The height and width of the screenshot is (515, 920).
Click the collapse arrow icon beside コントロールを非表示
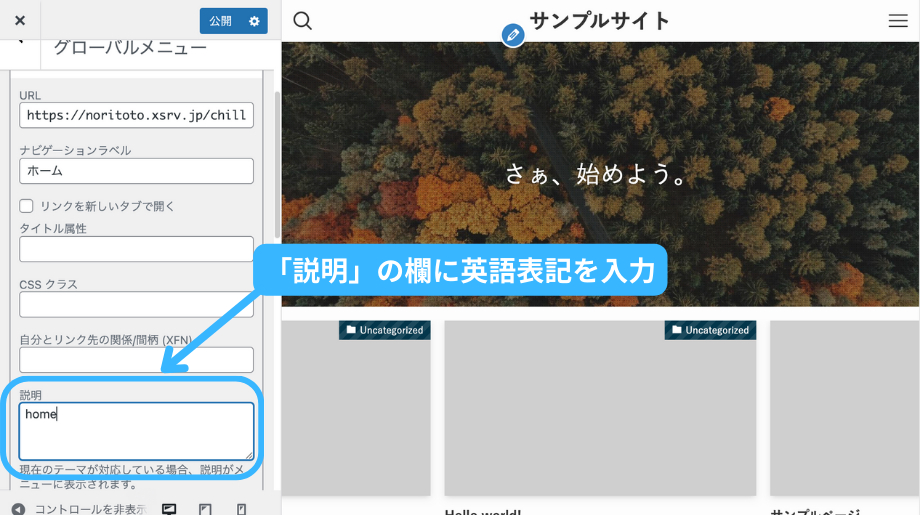18,508
